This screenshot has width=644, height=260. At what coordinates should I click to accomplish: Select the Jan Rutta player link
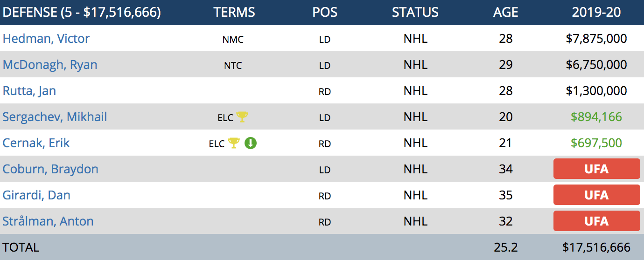click(29, 90)
